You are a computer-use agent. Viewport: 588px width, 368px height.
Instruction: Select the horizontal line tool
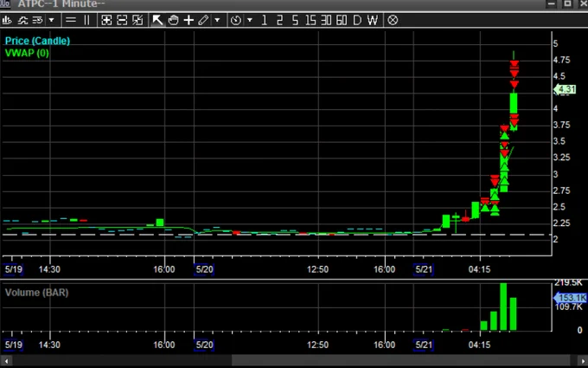point(71,20)
